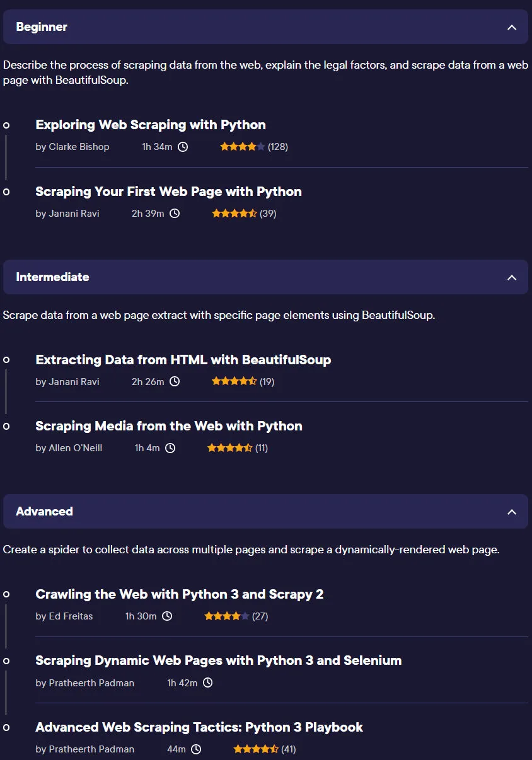Screen dimensions: 532x760
Task: Open Extracting Data from HTML with BeautifulSoup
Action: point(183,360)
